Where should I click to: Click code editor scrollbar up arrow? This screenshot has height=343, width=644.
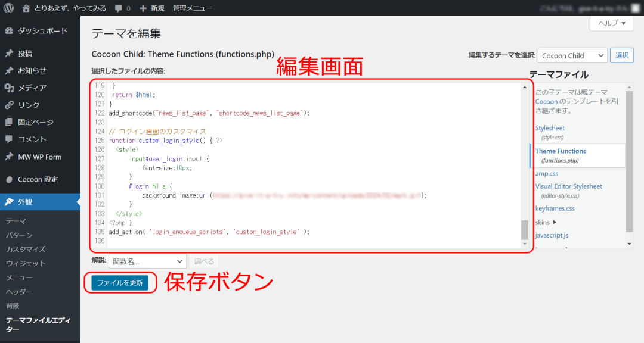[525, 87]
